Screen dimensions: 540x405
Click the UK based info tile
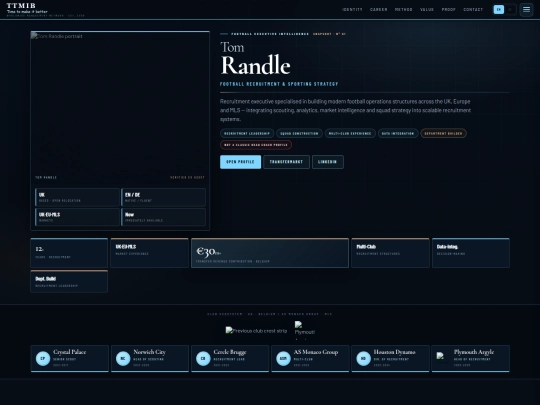pyautogui.click(x=77, y=197)
